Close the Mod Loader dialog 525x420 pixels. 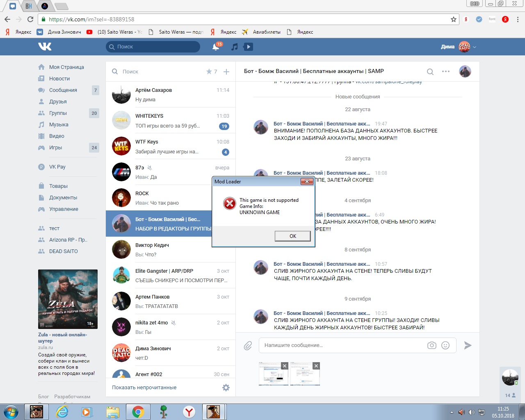(307, 181)
